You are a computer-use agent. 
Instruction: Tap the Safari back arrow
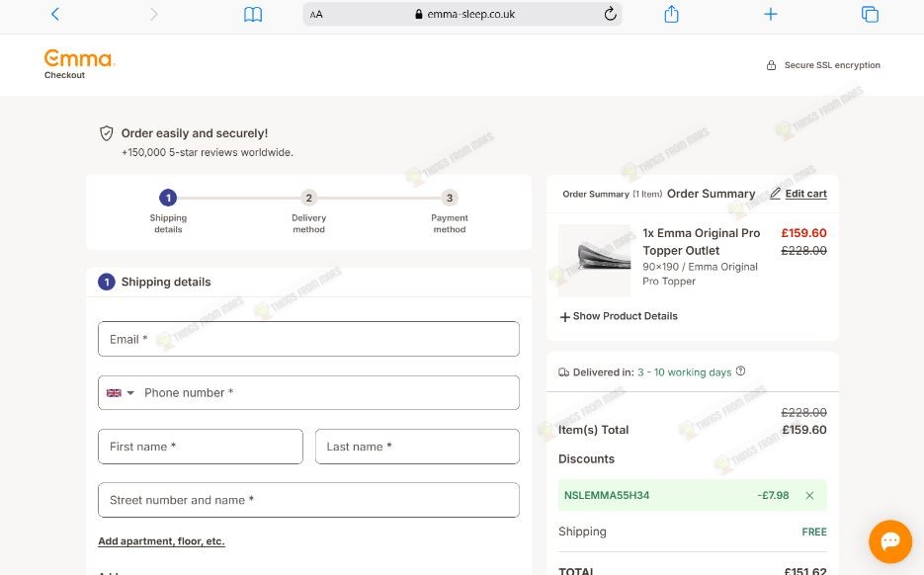[55, 14]
